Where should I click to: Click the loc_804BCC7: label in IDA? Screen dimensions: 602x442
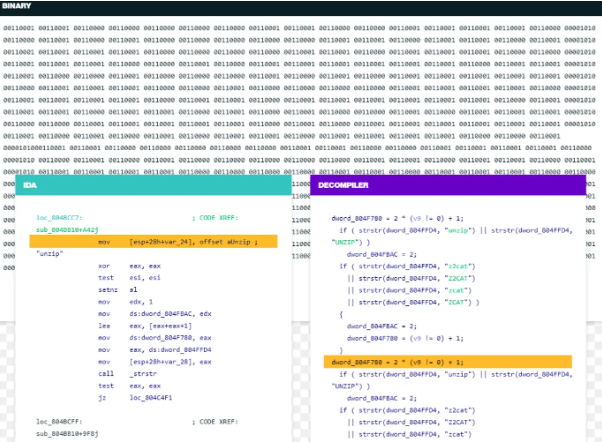pos(59,218)
